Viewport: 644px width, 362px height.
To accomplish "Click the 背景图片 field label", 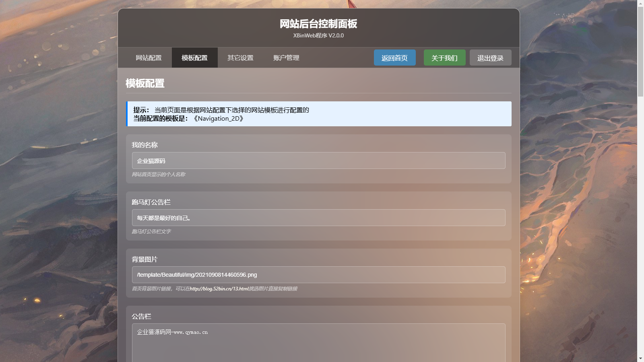I will 144,259.
